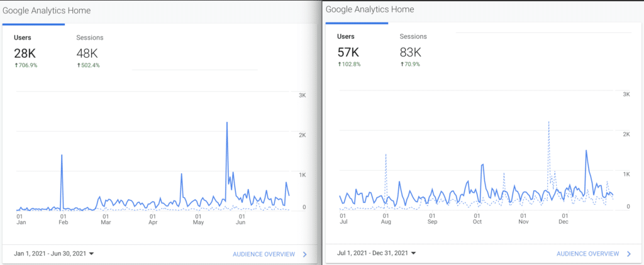Open Audience Overview link in the Jan–Jun panel
Viewport: 644px width, 265px height.
(264, 254)
